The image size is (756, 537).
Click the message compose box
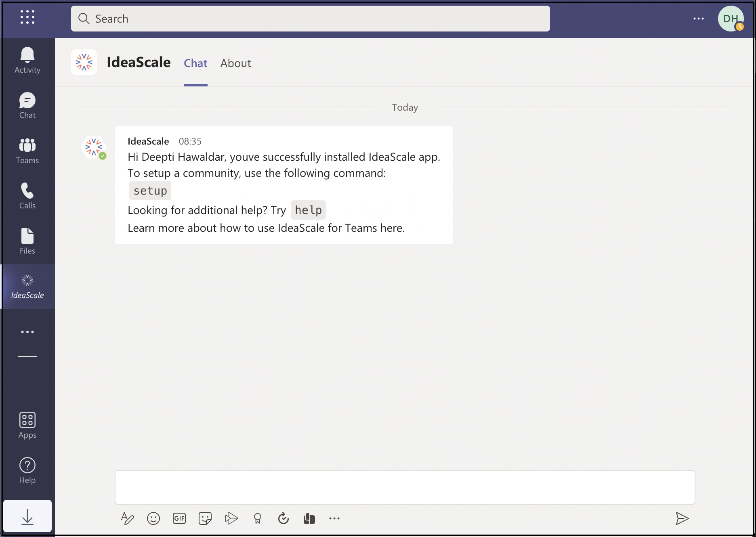[405, 487]
